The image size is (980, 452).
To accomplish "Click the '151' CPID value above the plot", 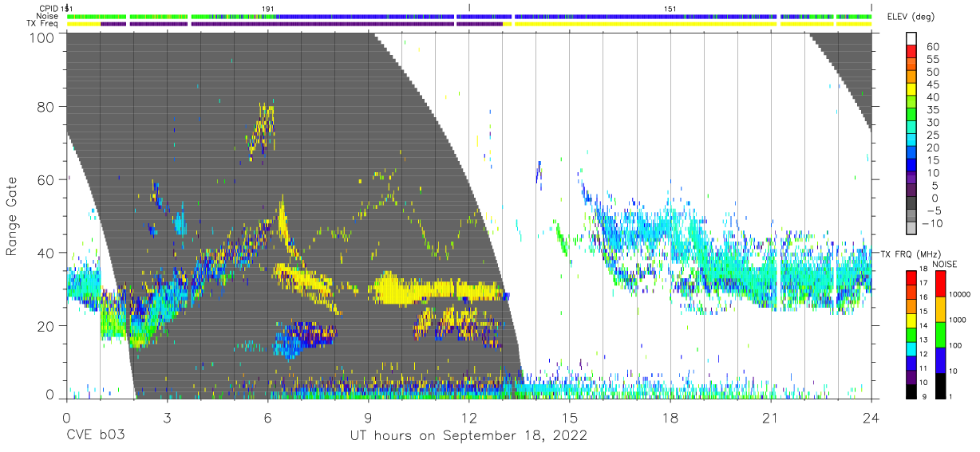I will (x=670, y=8).
